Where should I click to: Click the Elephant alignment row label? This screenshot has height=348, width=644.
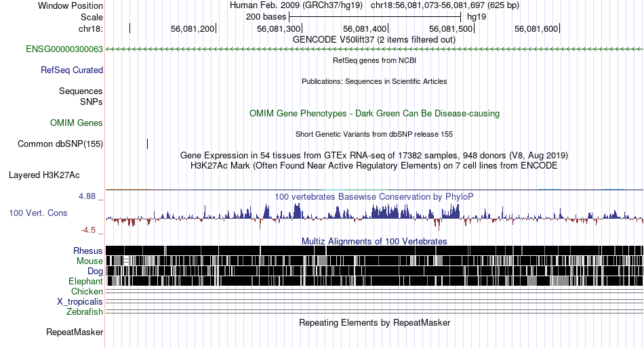85,282
